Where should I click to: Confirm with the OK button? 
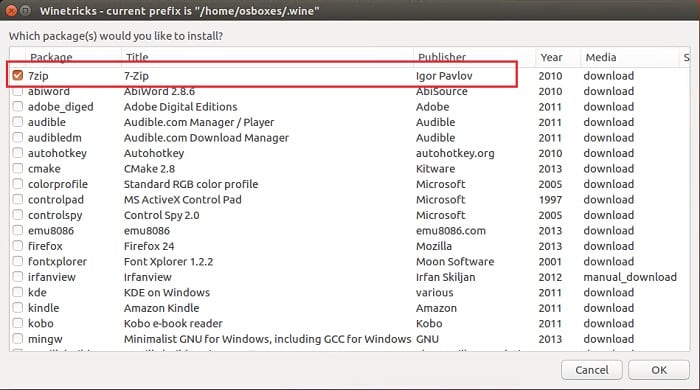click(659, 370)
